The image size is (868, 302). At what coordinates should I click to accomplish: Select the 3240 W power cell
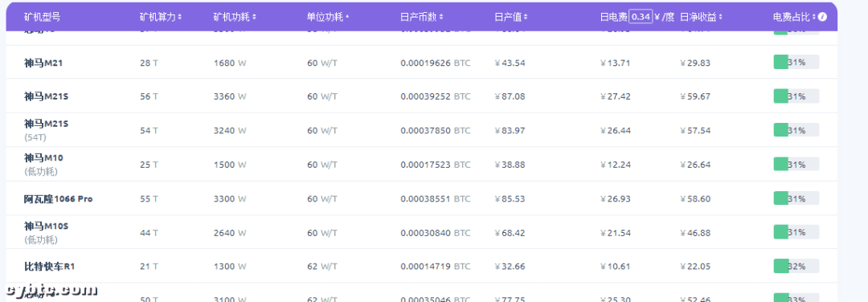click(231, 131)
